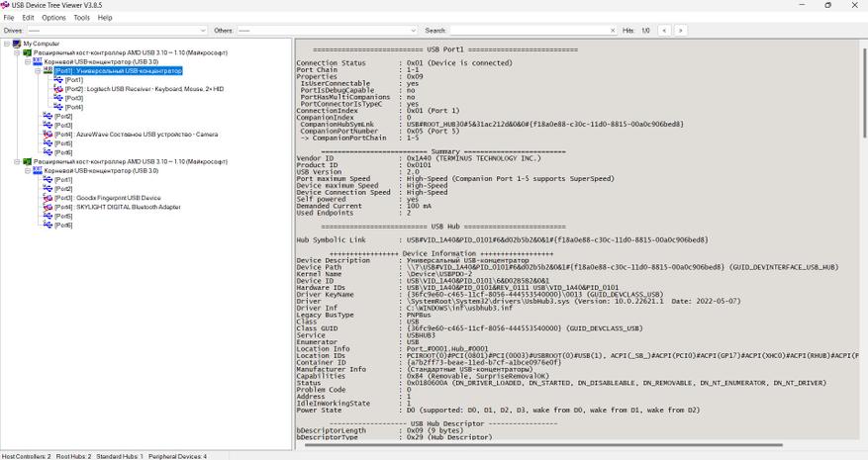Click the vertical scrollbar of the details pane
This screenshot has width=868, height=460.
coord(864,92)
